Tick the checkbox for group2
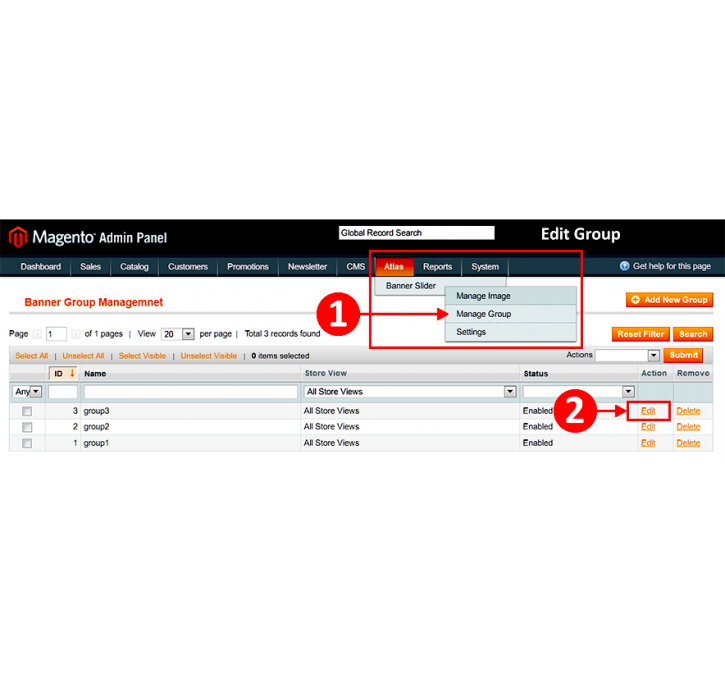 click(x=27, y=427)
